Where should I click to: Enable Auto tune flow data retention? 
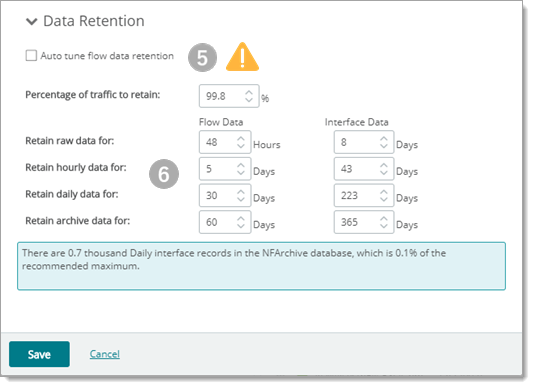pos(31,55)
